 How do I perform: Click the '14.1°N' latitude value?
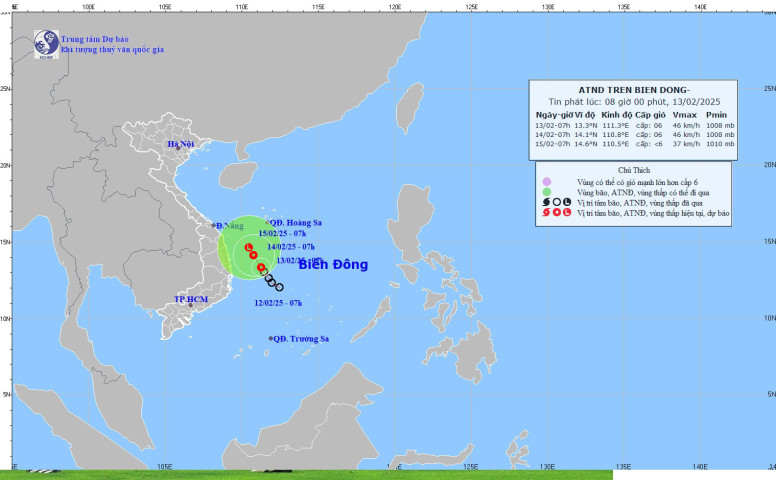point(585,135)
